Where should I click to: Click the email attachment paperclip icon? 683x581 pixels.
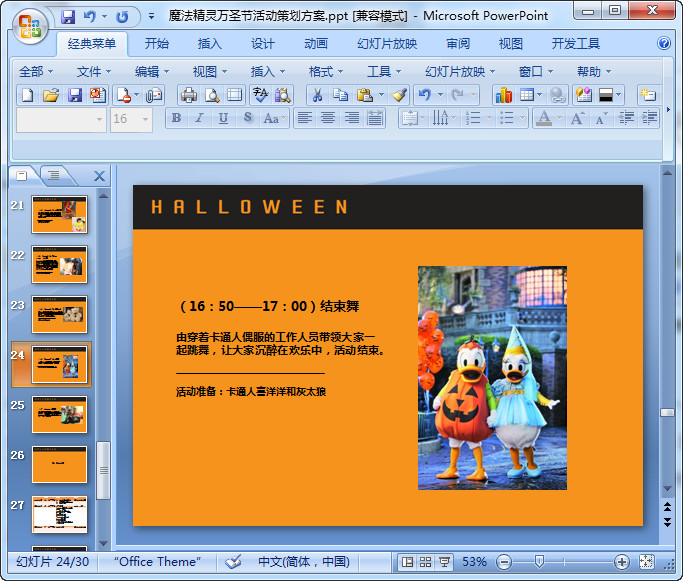point(153,95)
